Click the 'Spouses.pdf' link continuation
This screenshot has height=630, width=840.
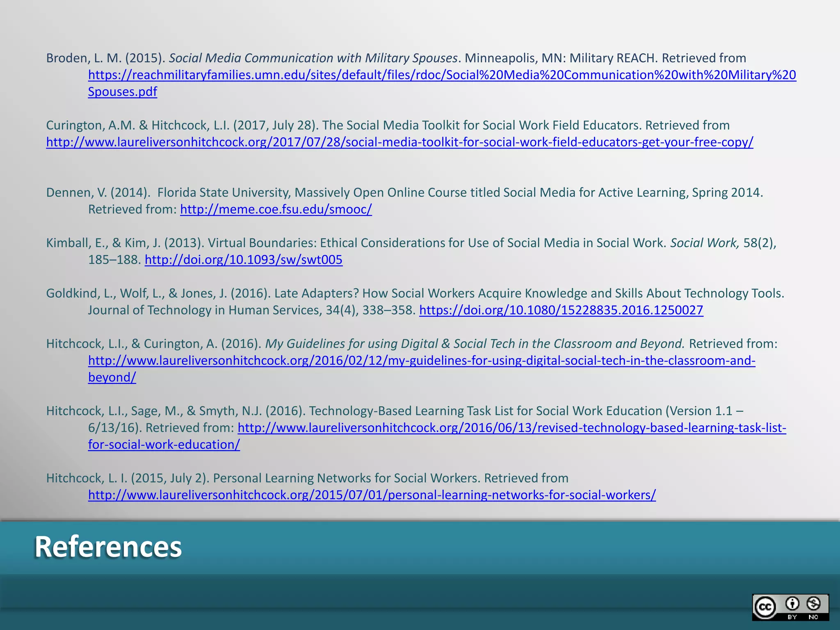(123, 92)
